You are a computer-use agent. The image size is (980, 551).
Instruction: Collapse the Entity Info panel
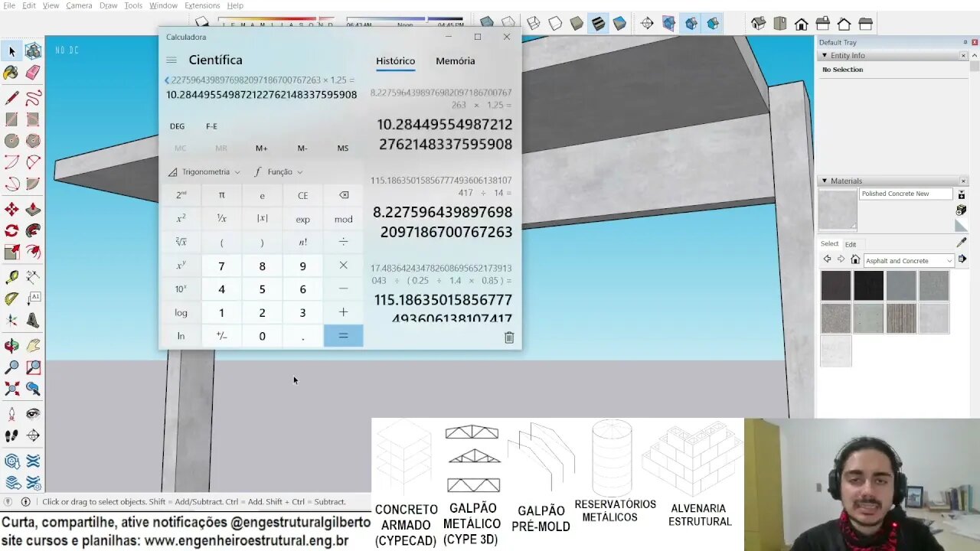pos(825,55)
